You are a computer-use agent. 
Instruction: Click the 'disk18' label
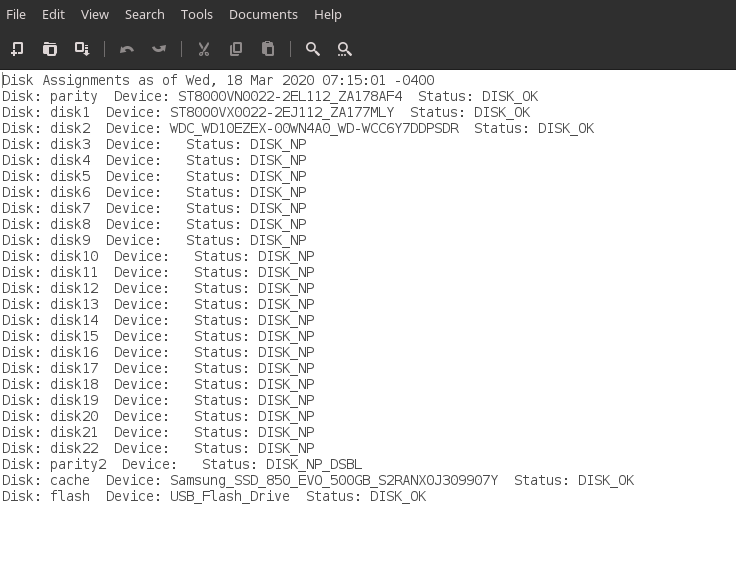click(x=74, y=383)
